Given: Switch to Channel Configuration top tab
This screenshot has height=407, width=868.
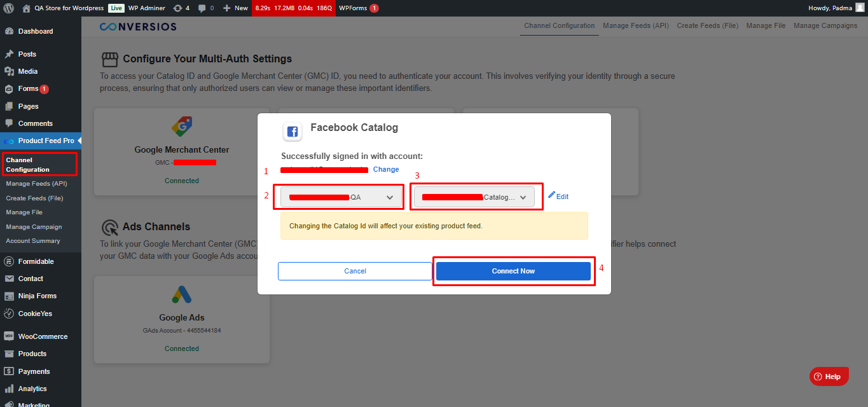Looking at the screenshot, I should [560, 26].
